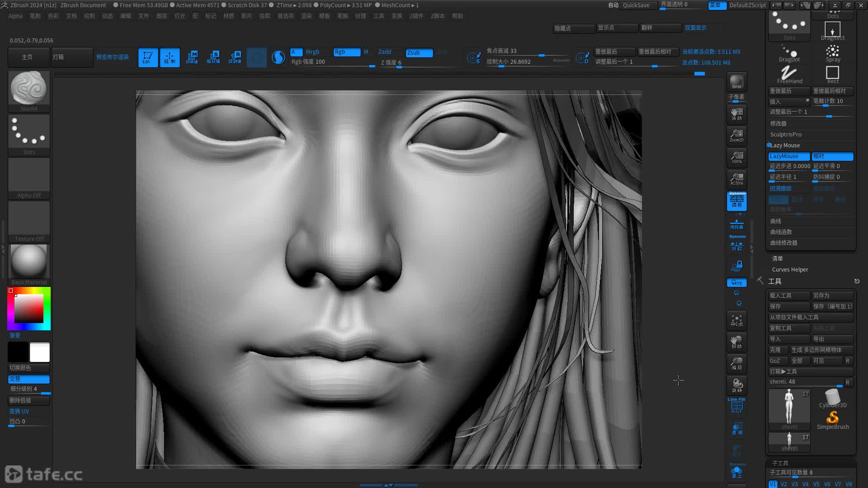This screenshot has height=488, width=868.
Task: Toggle XYZ rotation mode
Action: point(736,283)
